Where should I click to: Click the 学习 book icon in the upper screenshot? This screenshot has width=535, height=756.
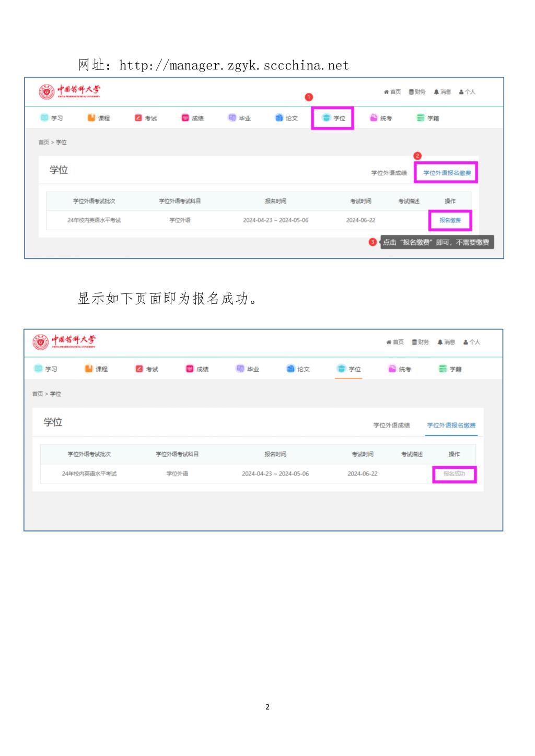coord(44,118)
